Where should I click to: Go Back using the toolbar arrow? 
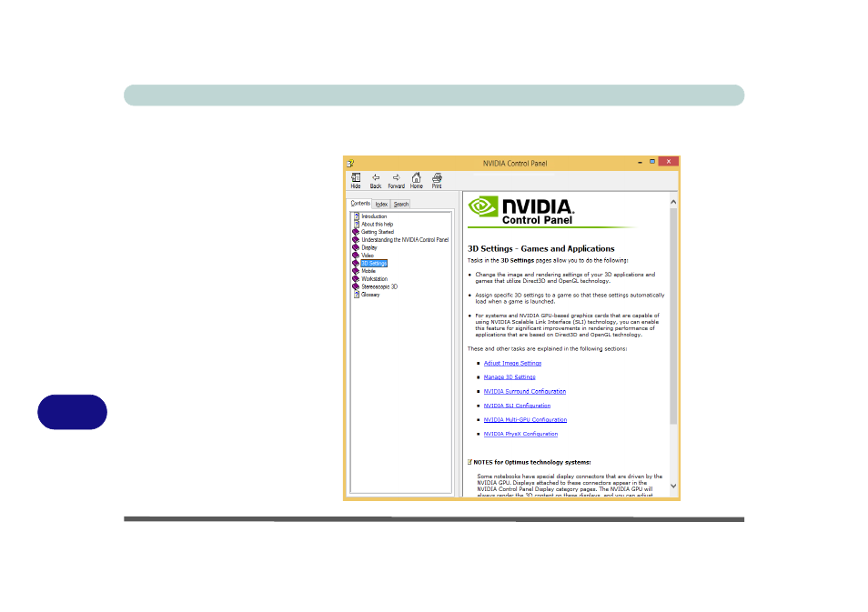376,179
